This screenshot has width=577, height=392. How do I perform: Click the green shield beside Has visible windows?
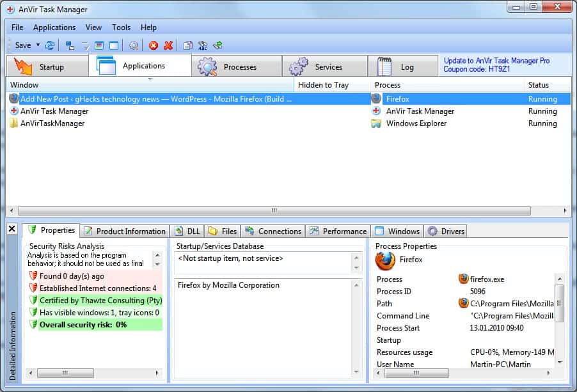click(33, 312)
